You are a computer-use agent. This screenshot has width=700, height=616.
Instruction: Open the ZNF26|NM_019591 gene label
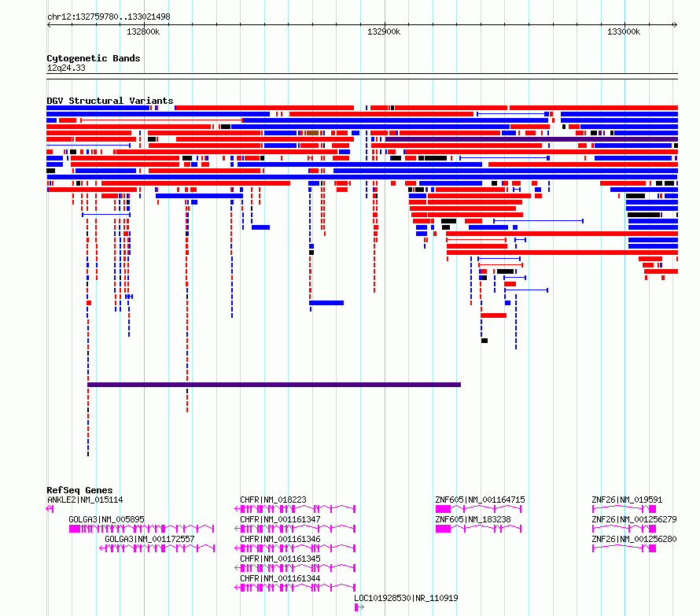[627, 500]
